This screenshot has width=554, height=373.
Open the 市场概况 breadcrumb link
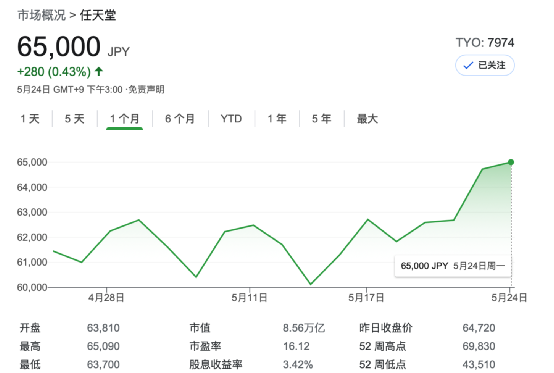click(41, 15)
